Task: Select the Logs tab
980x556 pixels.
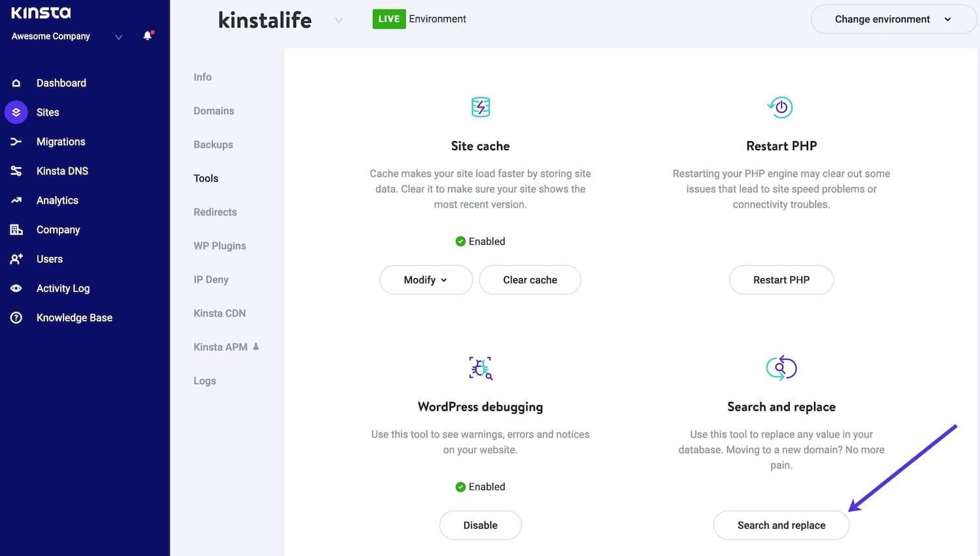Action: tap(204, 381)
